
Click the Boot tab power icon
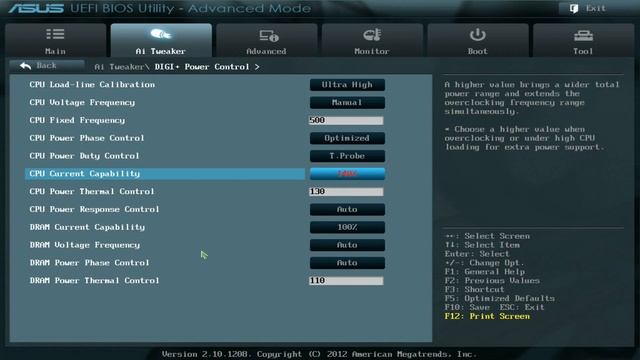[x=477, y=35]
